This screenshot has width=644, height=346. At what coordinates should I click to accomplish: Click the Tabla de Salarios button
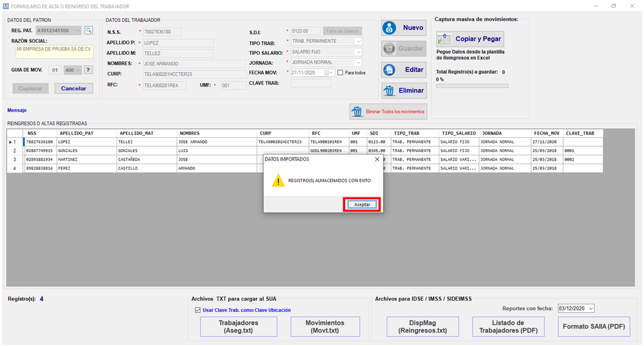pos(342,31)
